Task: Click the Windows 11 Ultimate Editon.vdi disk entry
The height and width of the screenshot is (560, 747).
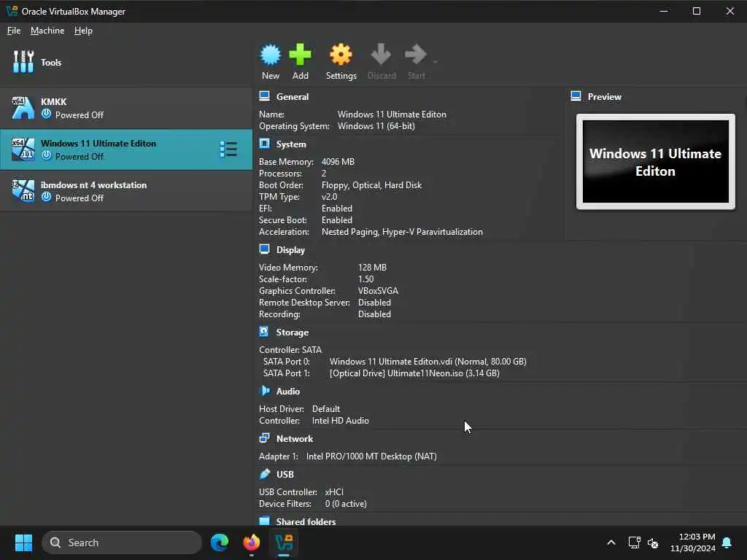Action: click(427, 362)
